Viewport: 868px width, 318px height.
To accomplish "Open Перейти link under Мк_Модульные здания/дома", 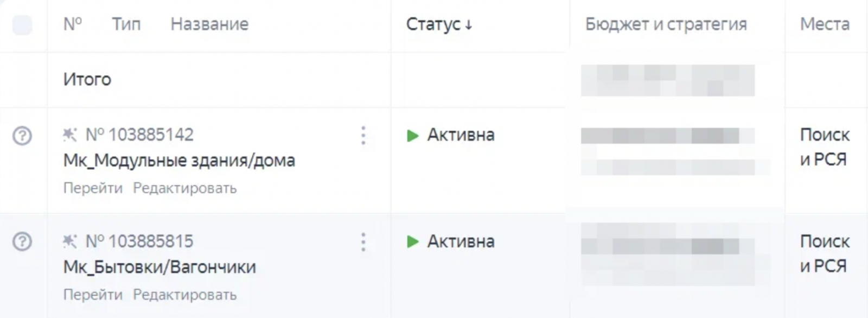I will (93, 188).
